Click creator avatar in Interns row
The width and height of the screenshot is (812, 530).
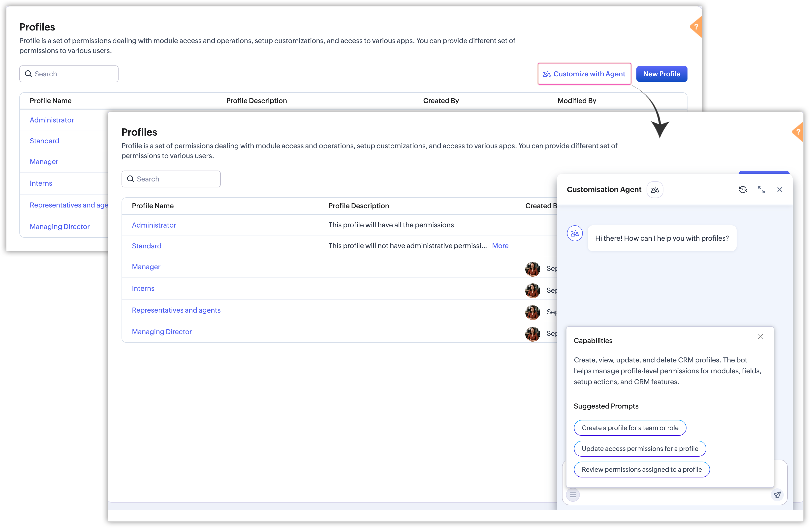pyautogui.click(x=532, y=291)
